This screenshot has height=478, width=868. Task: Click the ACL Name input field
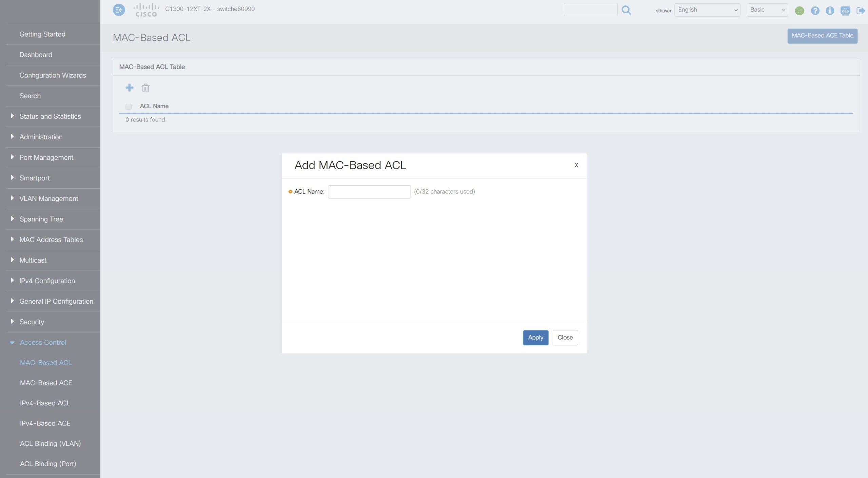[369, 192]
